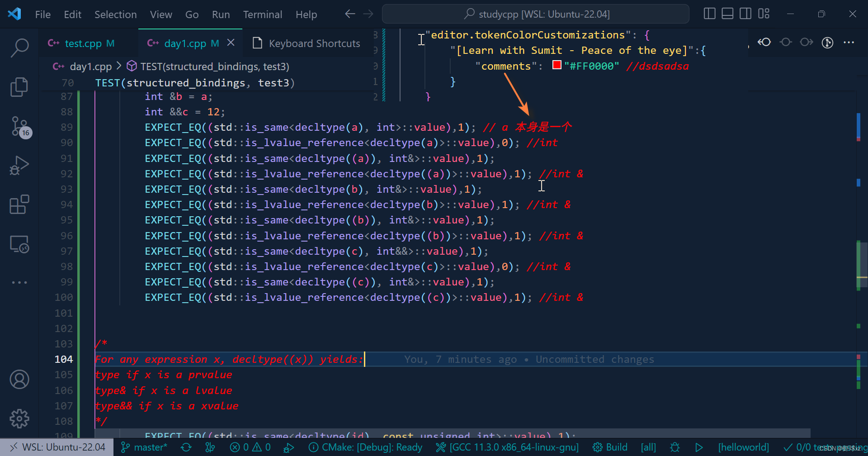Launch CMake debug with the bug icon
This screenshot has width=868, height=456.
tap(675, 447)
